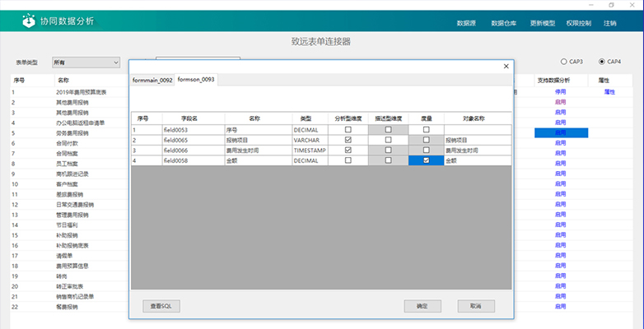Tick 描述型维度 checkbox for field0065
The height and width of the screenshot is (329, 644).
coord(388,140)
